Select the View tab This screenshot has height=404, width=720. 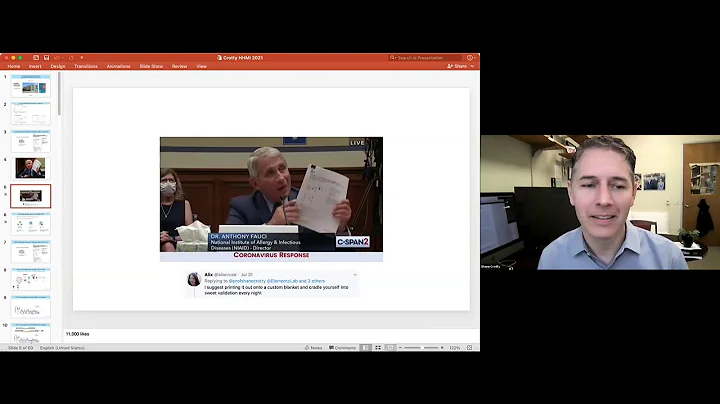[x=202, y=67]
